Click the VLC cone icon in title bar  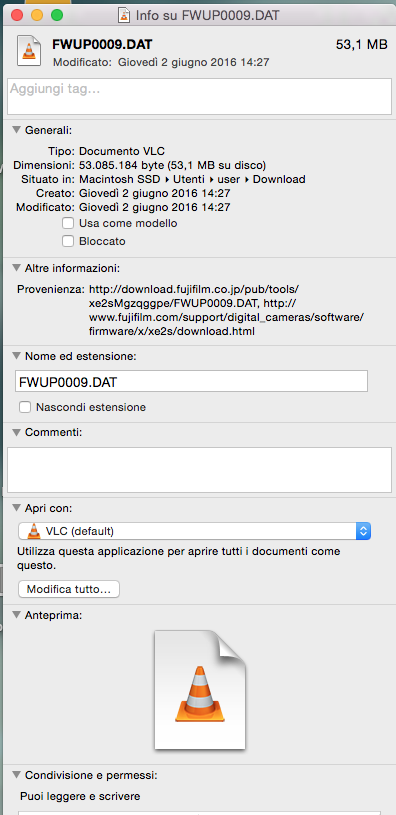[124, 15]
